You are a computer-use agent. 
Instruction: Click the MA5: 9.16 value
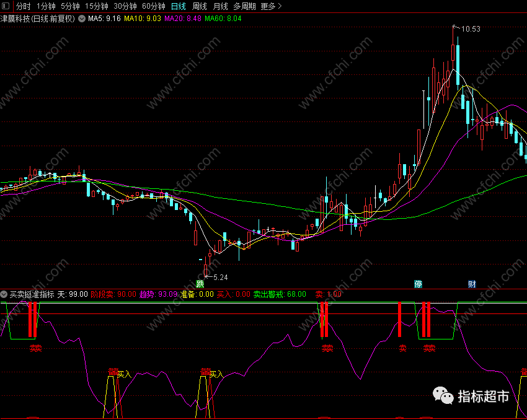click(x=104, y=19)
